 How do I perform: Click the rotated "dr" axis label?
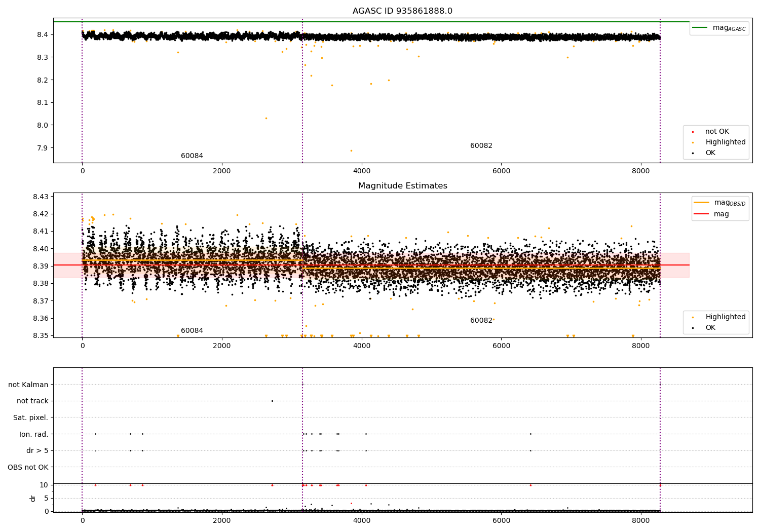pyautogui.click(x=33, y=498)
